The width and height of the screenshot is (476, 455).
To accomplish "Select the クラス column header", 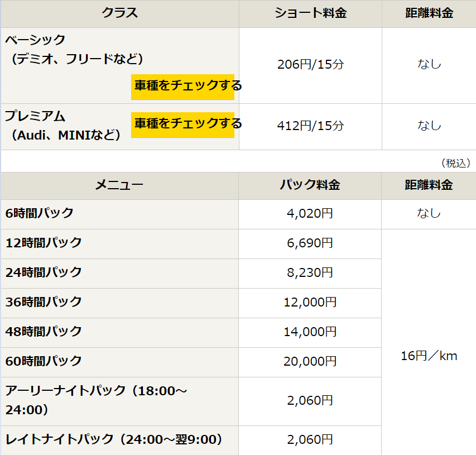I will [x=120, y=13].
